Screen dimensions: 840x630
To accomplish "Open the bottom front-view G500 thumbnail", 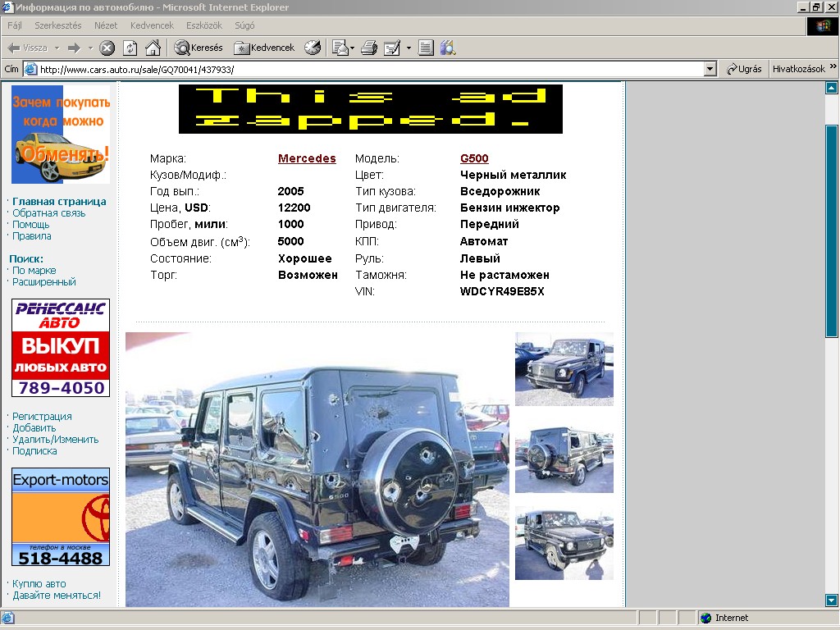I will click(564, 543).
